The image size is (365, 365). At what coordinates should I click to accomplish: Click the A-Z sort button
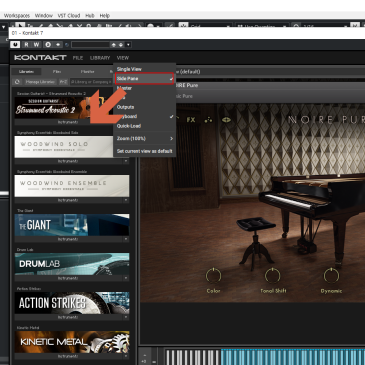tap(63, 82)
